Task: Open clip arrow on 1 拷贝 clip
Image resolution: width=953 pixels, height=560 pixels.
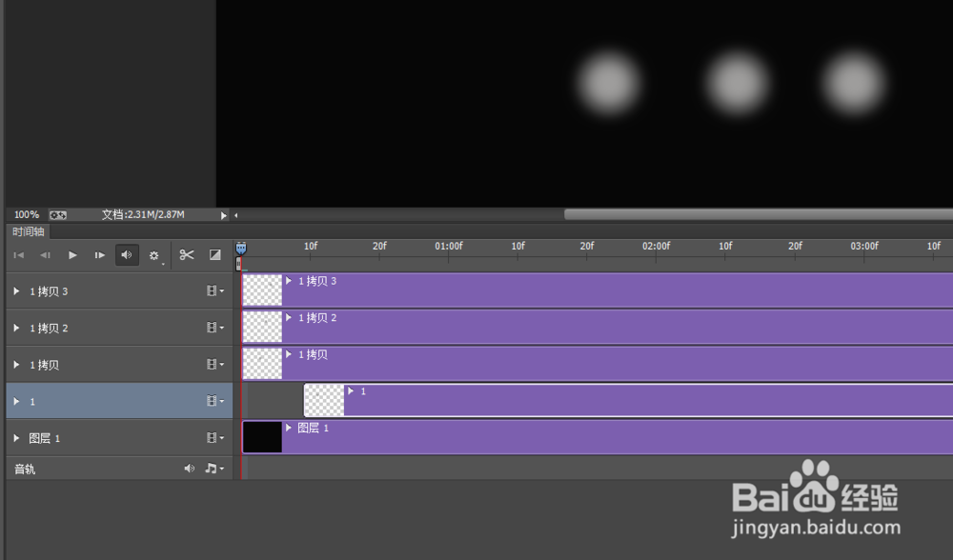Action: (289, 354)
